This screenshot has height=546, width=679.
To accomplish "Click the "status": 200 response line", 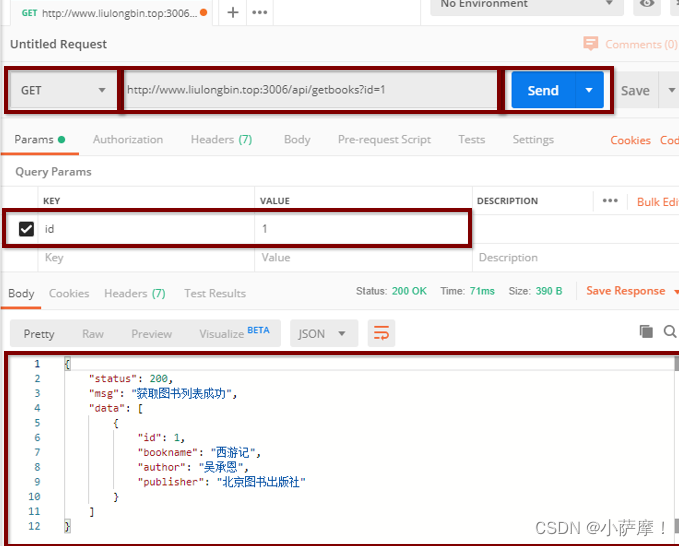I will click(x=131, y=379).
